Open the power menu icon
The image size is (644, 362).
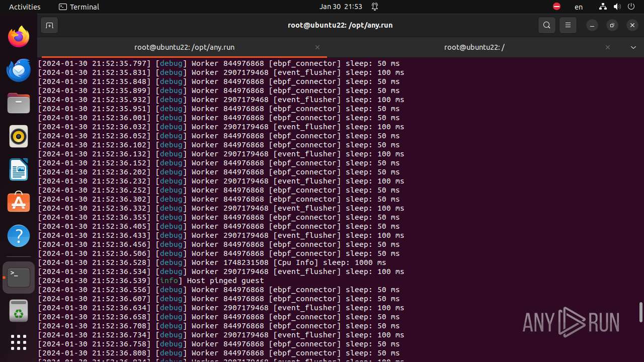(x=631, y=7)
